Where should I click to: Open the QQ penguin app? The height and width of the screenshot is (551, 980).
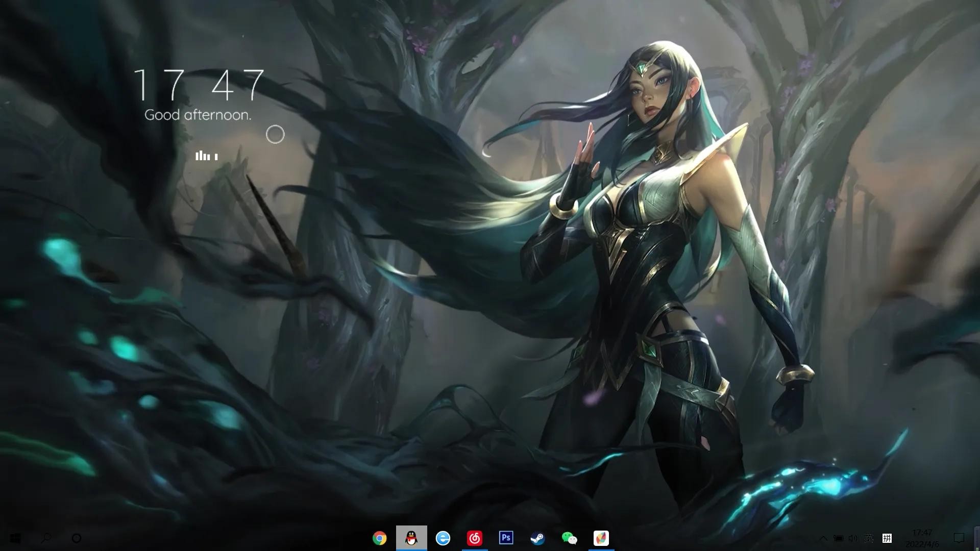tap(411, 538)
